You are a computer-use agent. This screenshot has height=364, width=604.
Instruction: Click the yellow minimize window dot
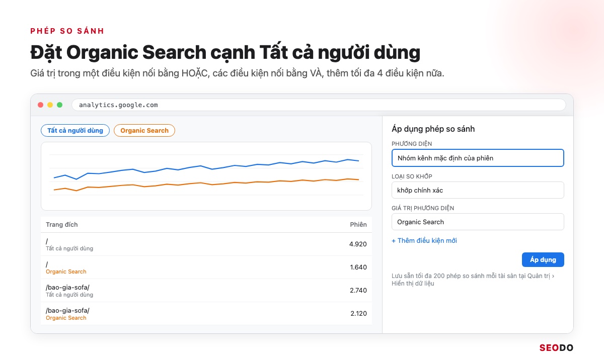(x=50, y=105)
